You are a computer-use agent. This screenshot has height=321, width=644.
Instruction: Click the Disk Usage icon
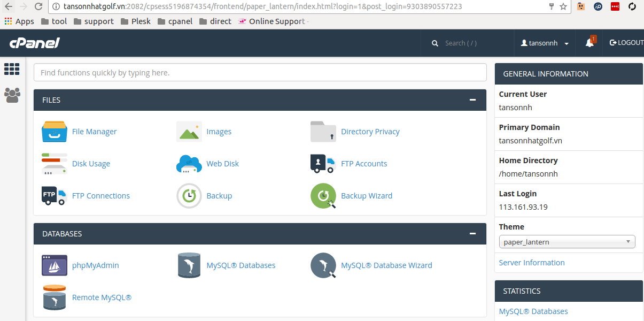(x=55, y=164)
